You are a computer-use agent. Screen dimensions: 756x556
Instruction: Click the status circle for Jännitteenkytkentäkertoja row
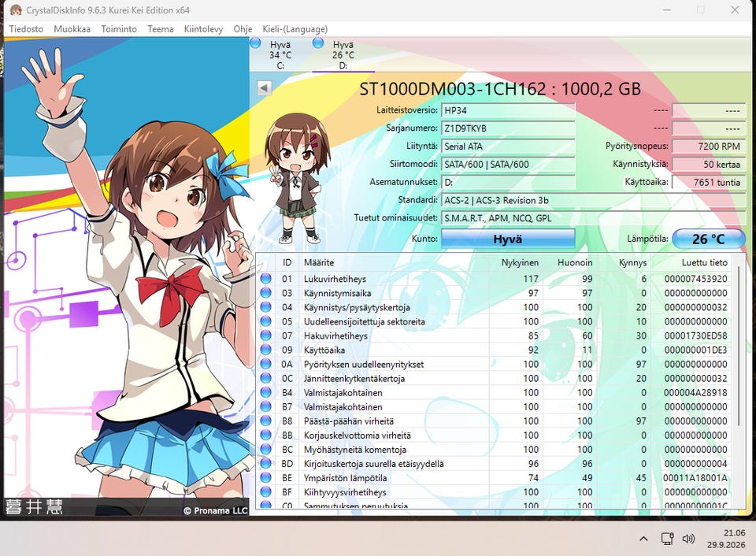pos(265,378)
